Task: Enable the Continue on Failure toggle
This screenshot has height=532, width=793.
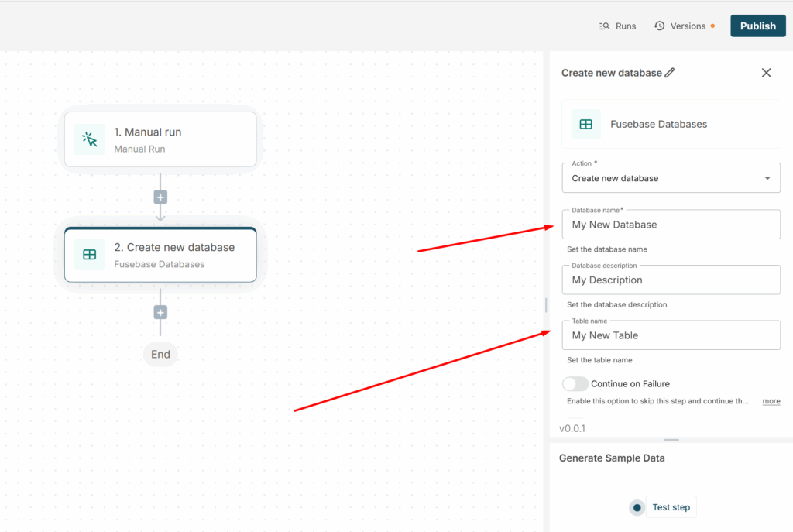Action: pyautogui.click(x=575, y=384)
